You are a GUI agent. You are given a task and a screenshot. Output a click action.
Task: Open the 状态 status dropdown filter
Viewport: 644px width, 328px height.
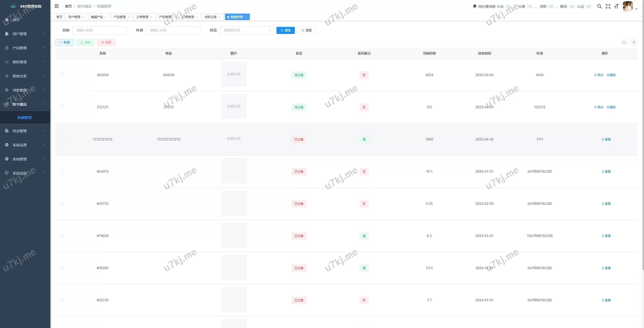[x=247, y=30]
